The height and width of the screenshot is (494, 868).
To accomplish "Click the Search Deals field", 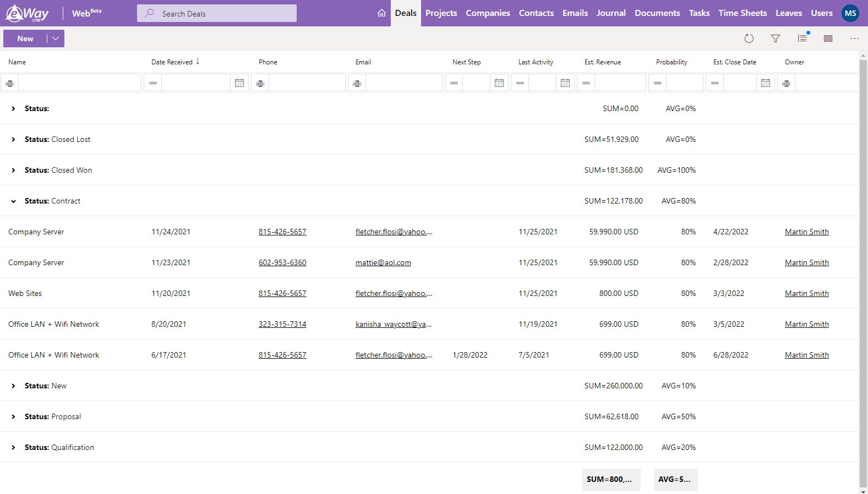I will [x=217, y=13].
